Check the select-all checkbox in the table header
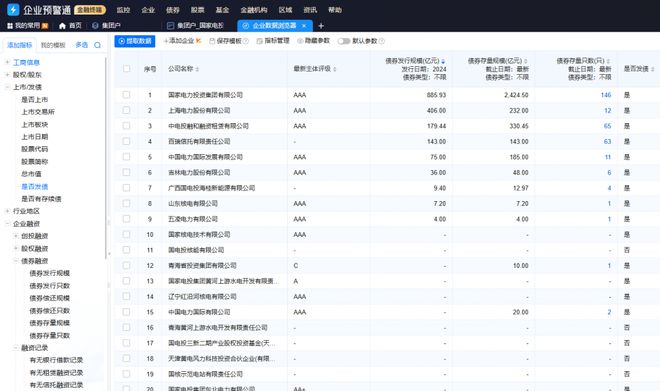This screenshot has width=660, height=391. (126, 69)
